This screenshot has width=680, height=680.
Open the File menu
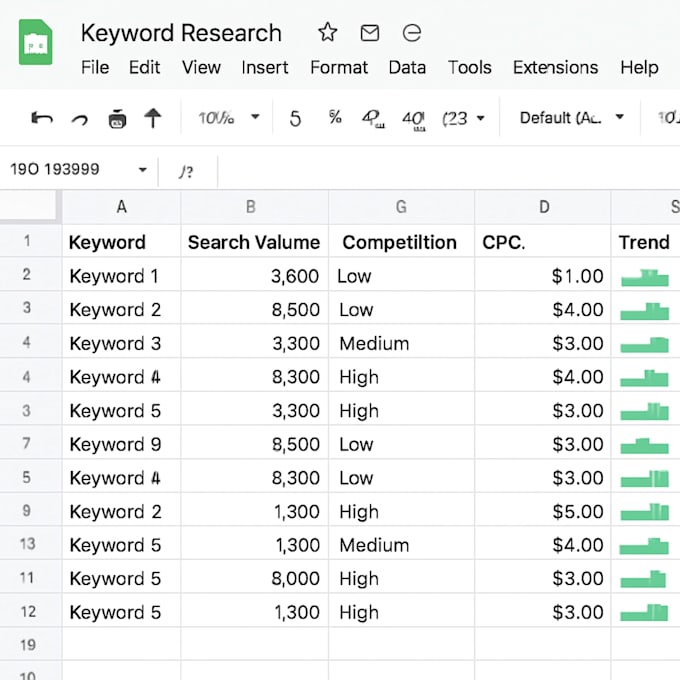pos(95,68)
